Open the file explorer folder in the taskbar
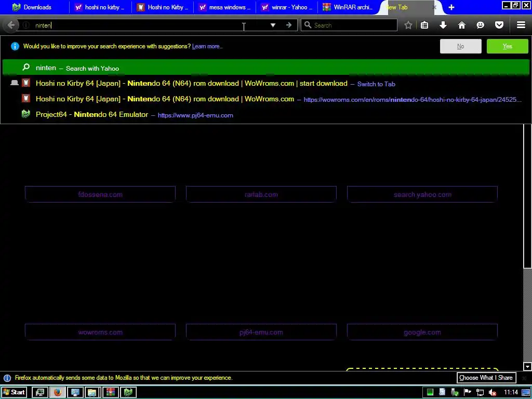 click(x=92, y=392)
